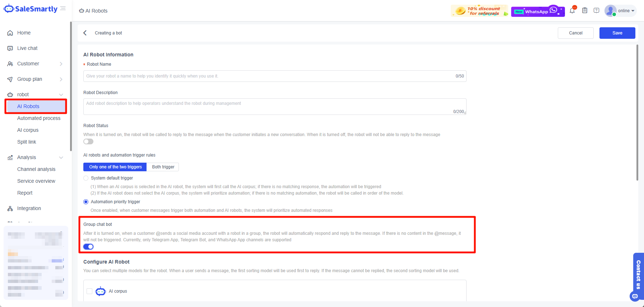
Task: Open the New WhatsApp promo banner
Action: [x=538, y=11]
